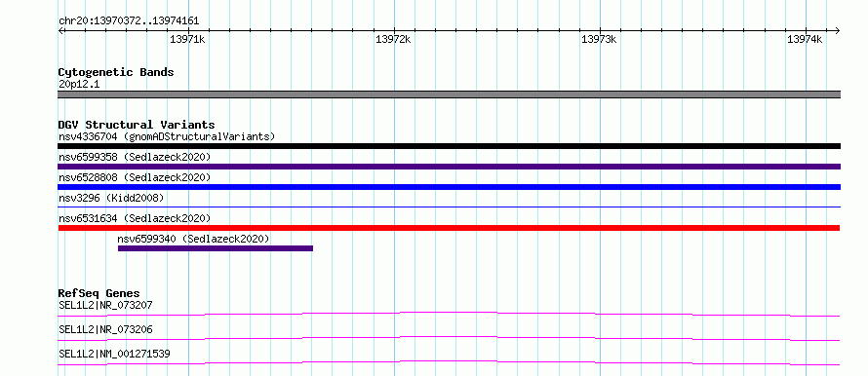Open the nsv6599358 (Sedlazeck2020) label
868x376 pixels.
coord(135,157)
